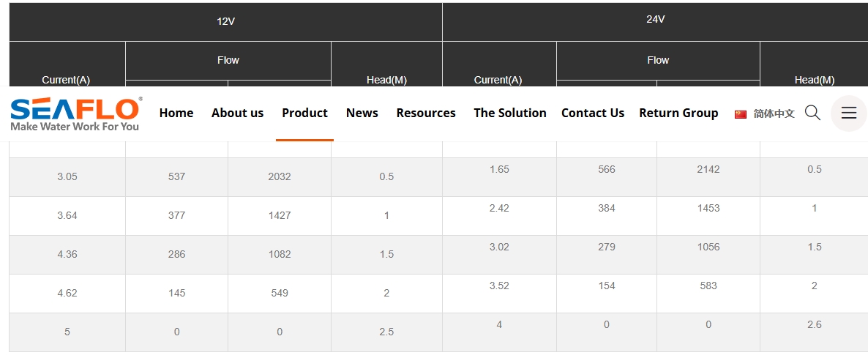
Task: Click the 24V table header
Action: tap(656, 19)
